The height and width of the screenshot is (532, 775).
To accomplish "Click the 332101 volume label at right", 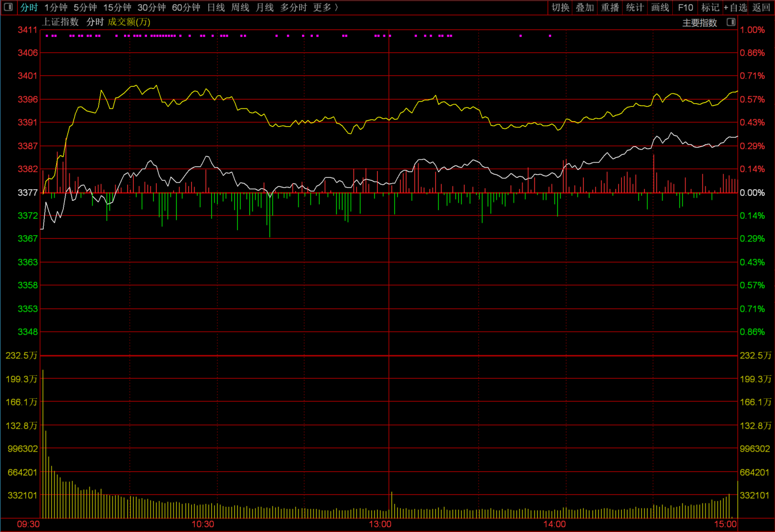I will tap(755, 495).
